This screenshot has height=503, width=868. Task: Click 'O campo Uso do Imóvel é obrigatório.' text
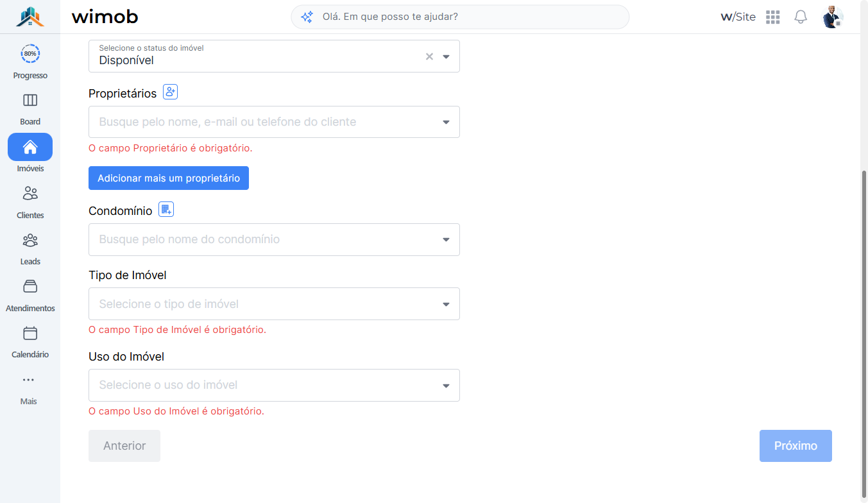point(176,411)
